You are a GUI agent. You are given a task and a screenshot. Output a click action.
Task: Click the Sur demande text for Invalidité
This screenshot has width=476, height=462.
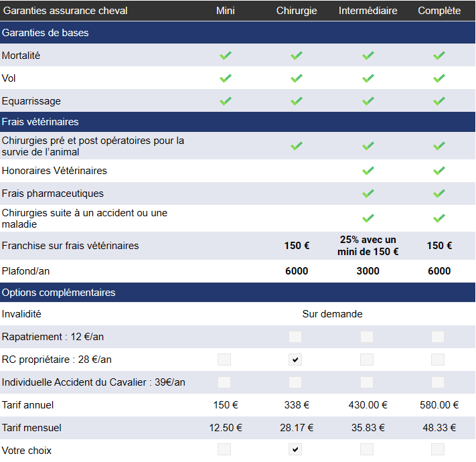tap(332, 313)
